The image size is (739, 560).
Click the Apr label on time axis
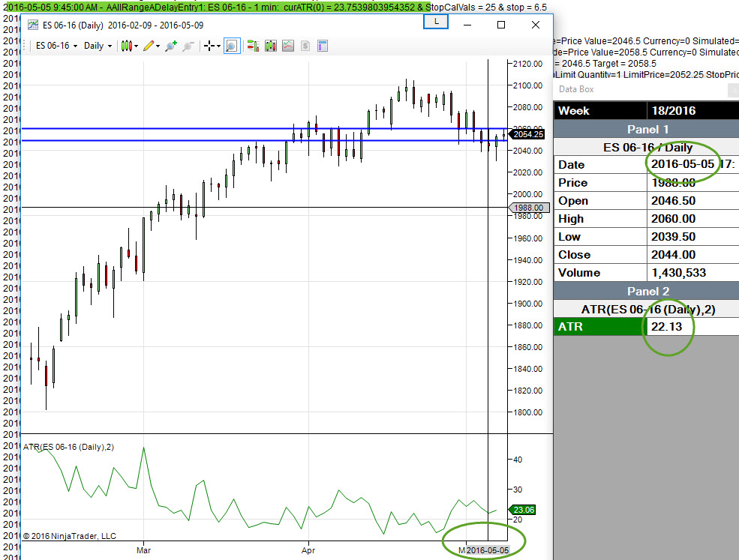tap(308, 550)
